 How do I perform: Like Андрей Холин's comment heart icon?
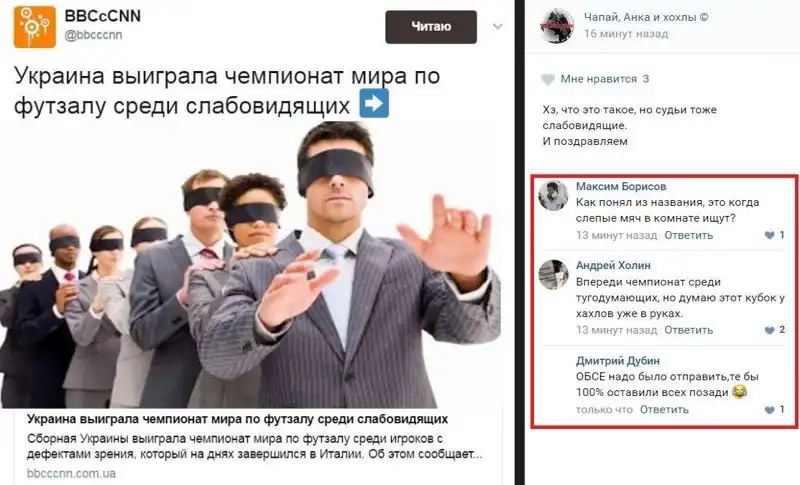(x=769, y=330)
